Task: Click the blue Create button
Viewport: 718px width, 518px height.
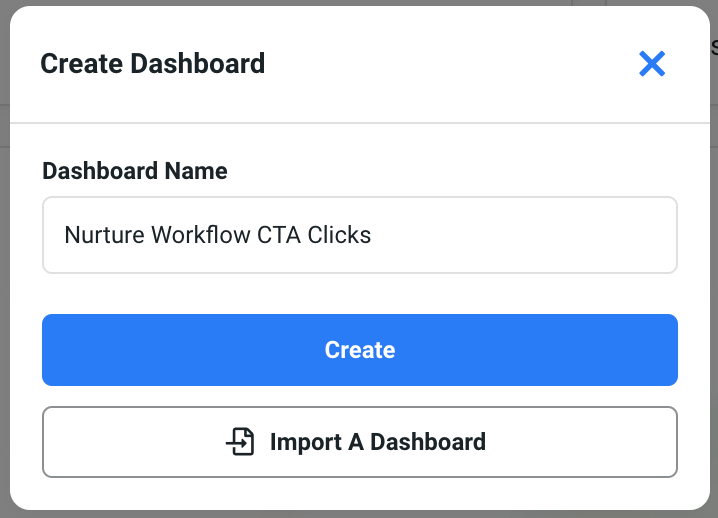Action: [x=360, y=350]
